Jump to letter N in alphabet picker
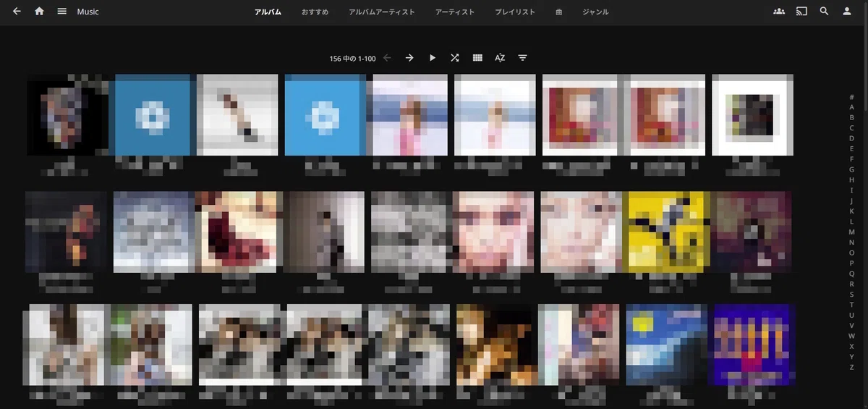Screen dimensions: 868x409 [x=852, y=243]
